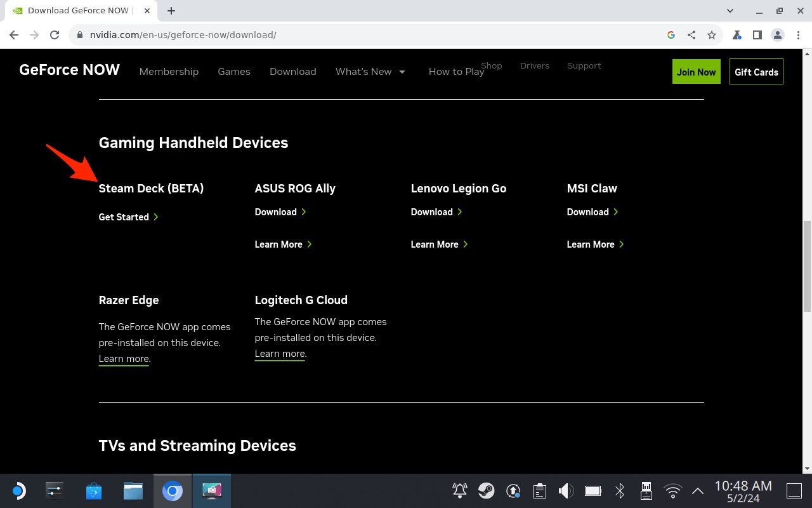Open the Membership nav item

pos(169,72)
